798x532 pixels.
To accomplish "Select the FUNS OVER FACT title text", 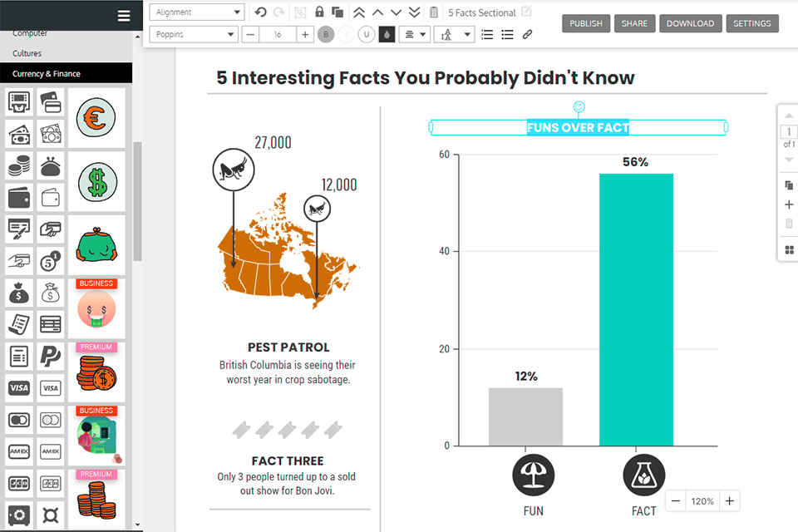I will point(579,128).
